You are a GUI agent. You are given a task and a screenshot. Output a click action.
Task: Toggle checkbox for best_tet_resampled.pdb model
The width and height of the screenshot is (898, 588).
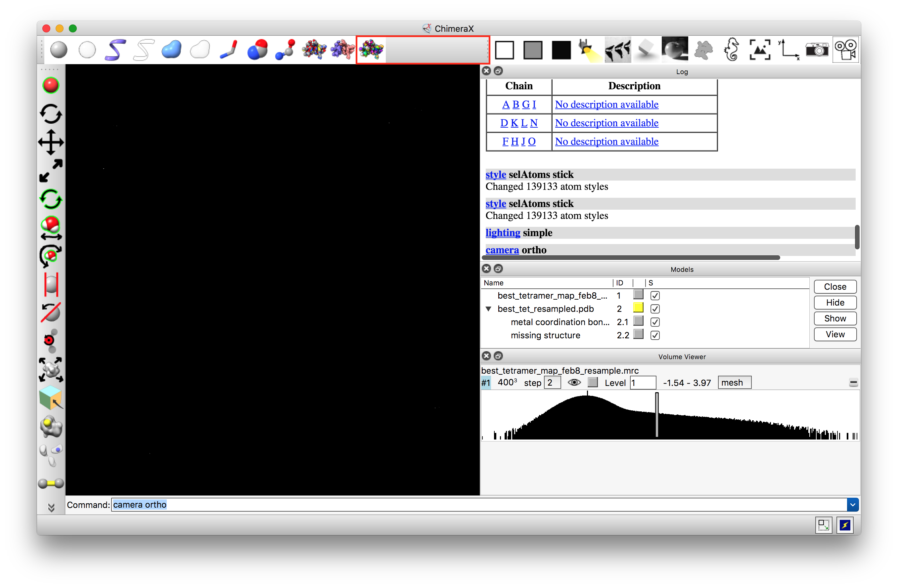(655, 309)
